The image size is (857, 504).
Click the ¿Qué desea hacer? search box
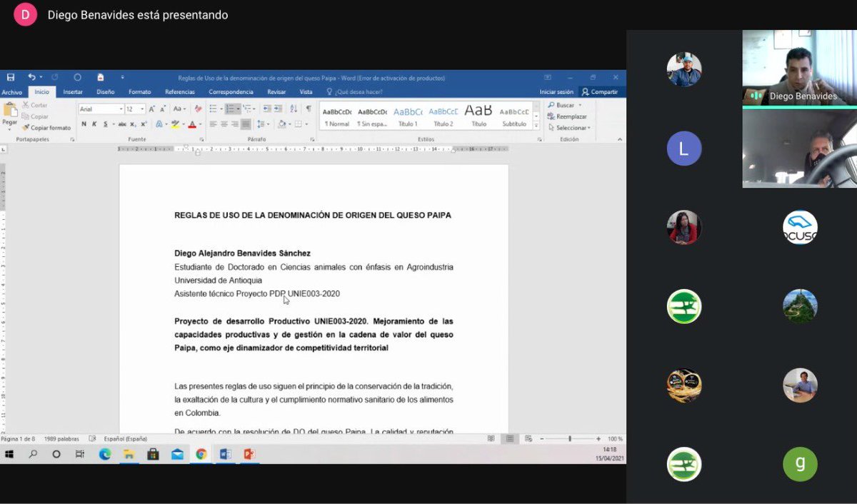tap(354, 92)
